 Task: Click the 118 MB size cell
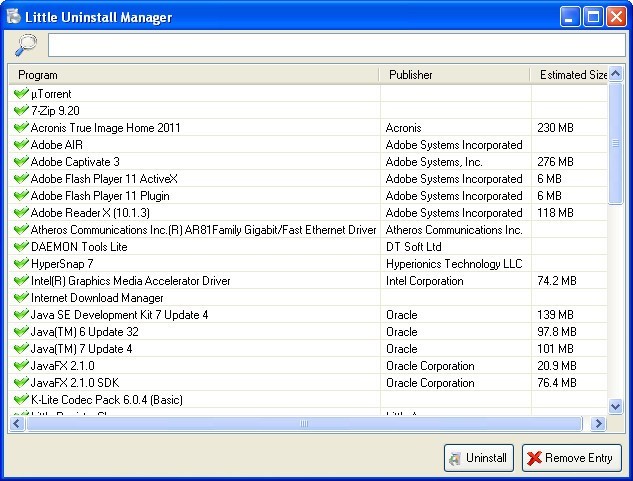click(x=555, y=213)
